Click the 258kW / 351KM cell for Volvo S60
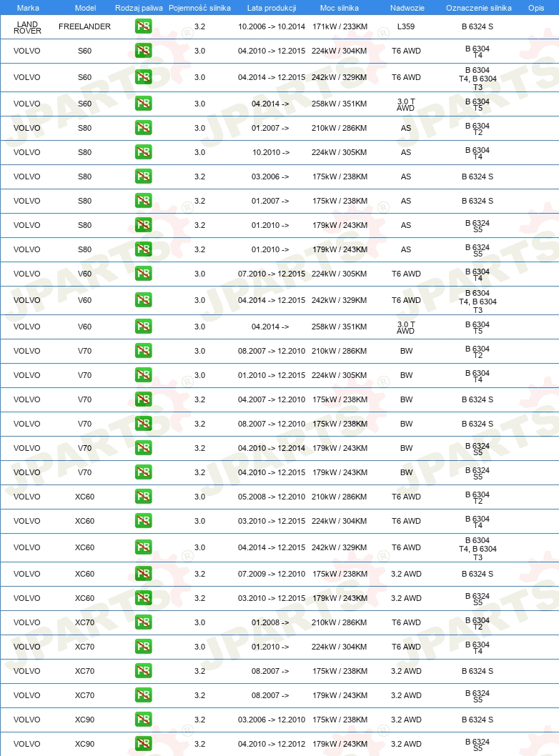The image size is (559, 756). tap(339, 104)
